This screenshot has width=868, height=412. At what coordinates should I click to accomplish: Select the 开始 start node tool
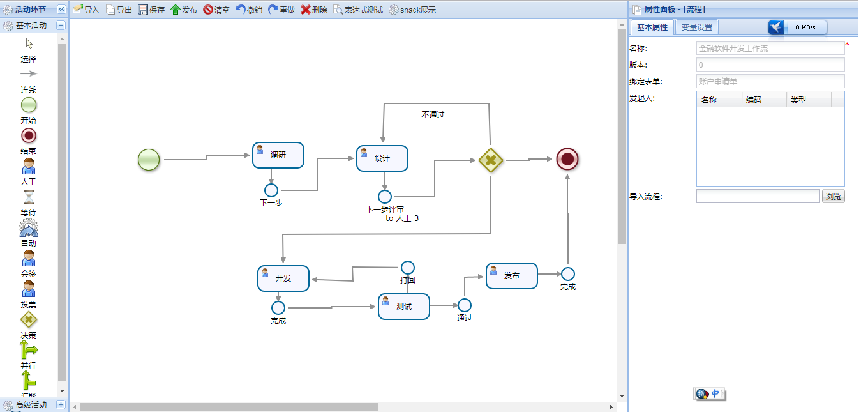pos(29,105)
